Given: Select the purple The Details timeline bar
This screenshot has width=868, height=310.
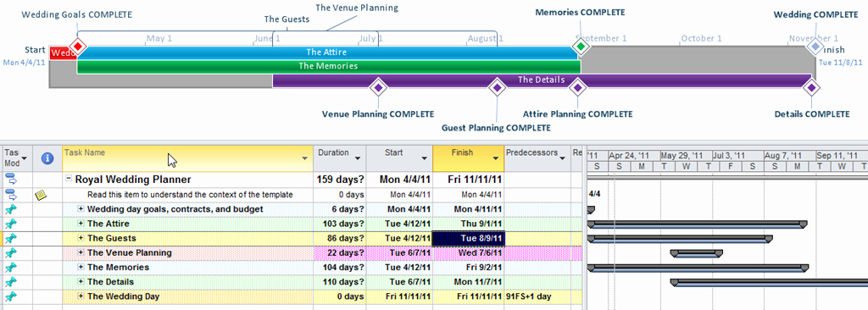Looking at the screenshot, I should (x=541, y=80).
